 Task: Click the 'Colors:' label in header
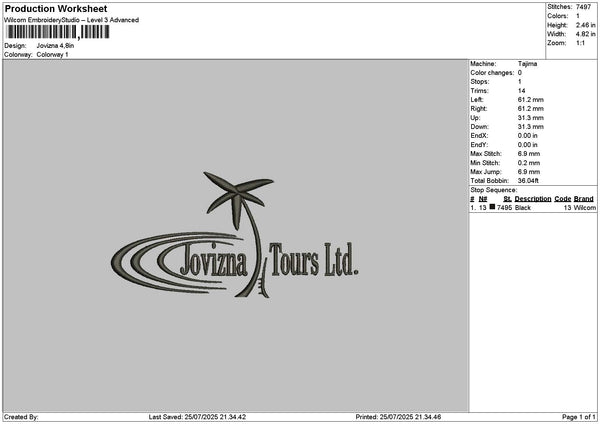click(558, 16)
